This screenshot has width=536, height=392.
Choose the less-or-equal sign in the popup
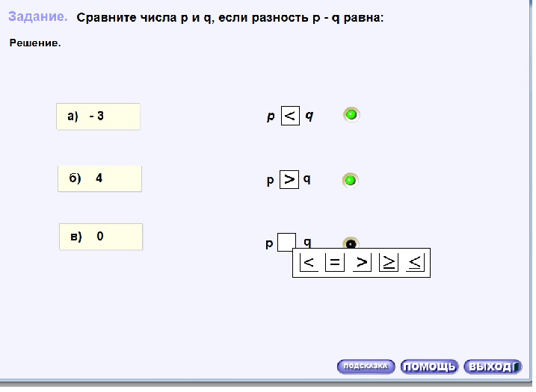[415, 263]
